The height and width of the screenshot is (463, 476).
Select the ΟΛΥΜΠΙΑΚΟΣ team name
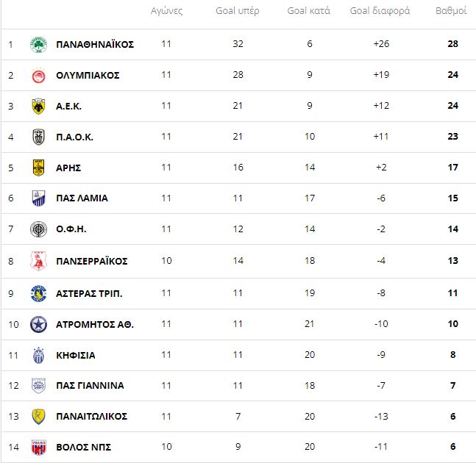point(88,76)
